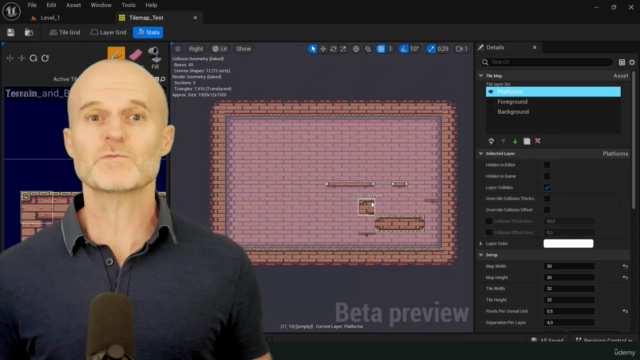Select the Fill bucket tool
This screenshot has height=360, width=640.
[x=155, y=57]
